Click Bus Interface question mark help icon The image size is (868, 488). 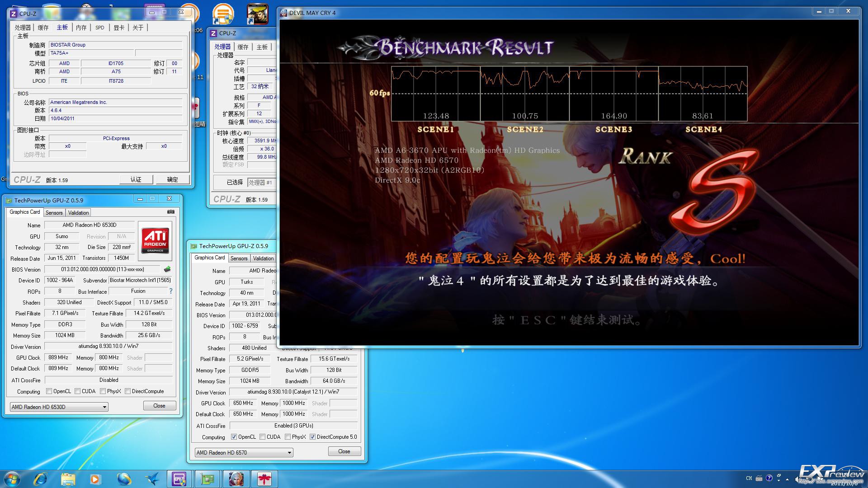tap(171, 291)
